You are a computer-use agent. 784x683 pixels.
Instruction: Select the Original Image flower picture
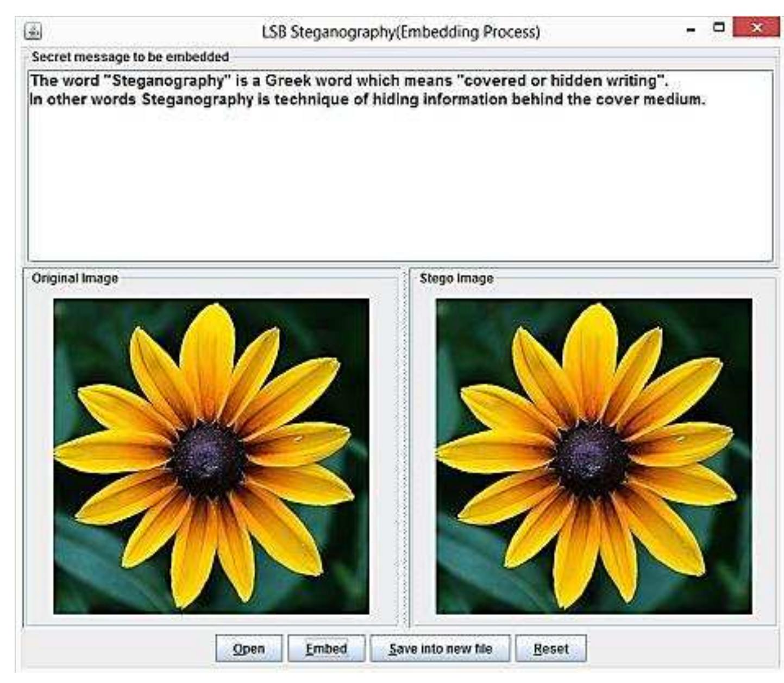[211, 456]
